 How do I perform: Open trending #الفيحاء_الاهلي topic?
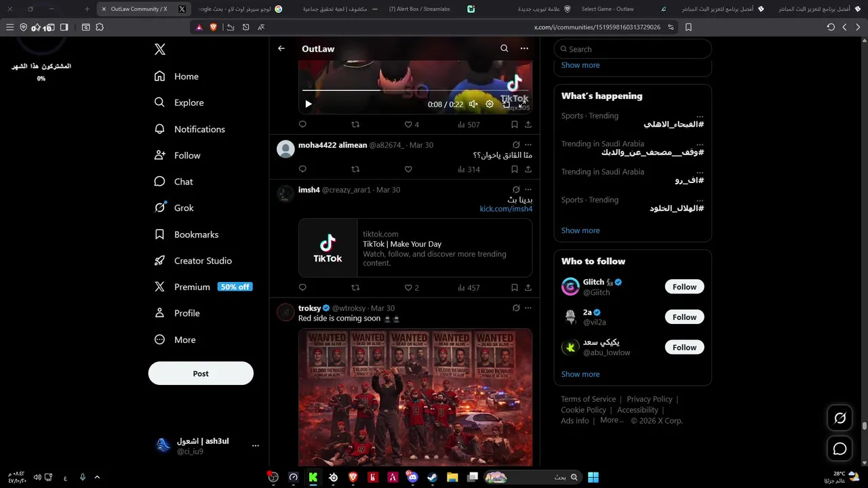point(673,125)
